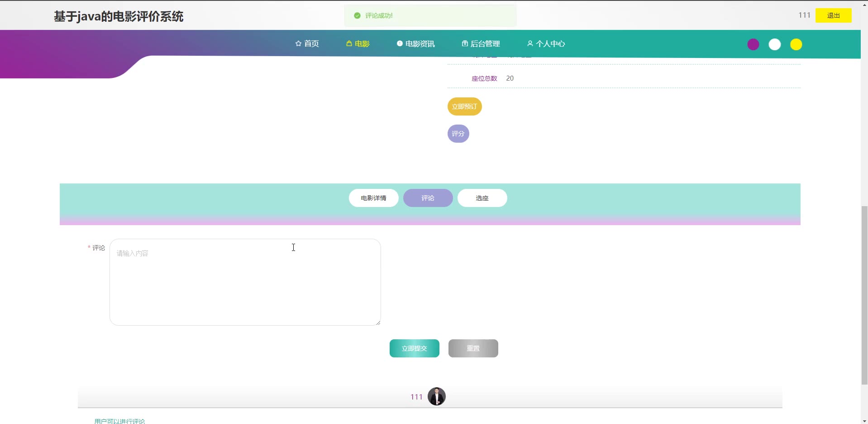Switch to the 电影详情 tab
This screenshot has width=868, height=424.
point(373,198)
